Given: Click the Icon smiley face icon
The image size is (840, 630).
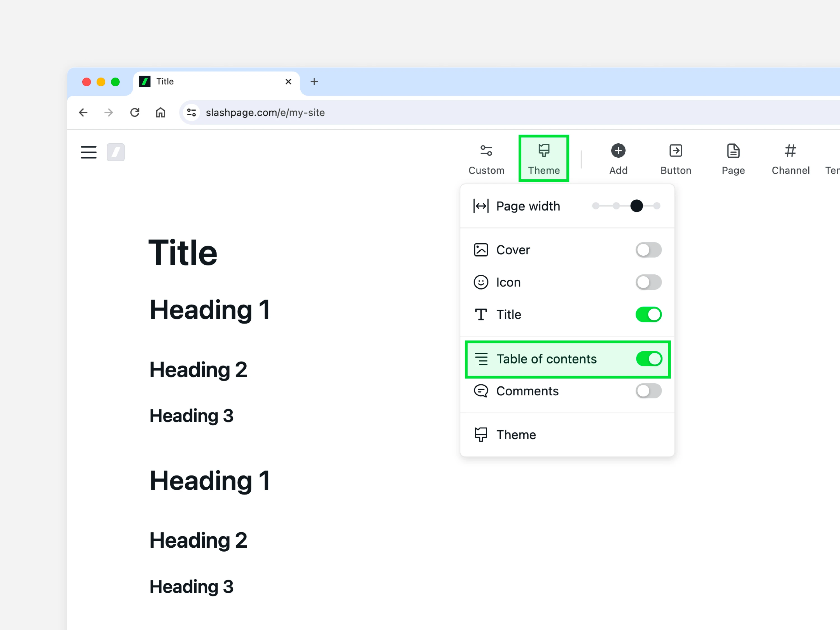Looking at the screenshot, I should coord(480,282).
